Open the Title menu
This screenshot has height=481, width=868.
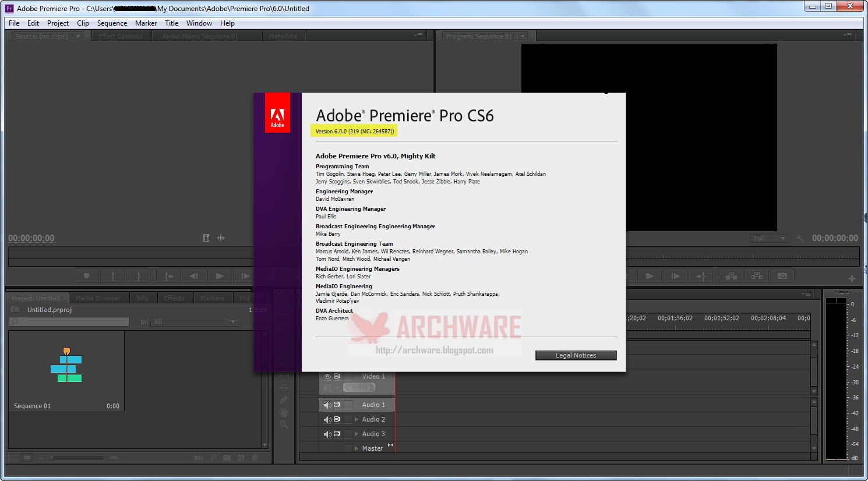(x=171, y=23)
